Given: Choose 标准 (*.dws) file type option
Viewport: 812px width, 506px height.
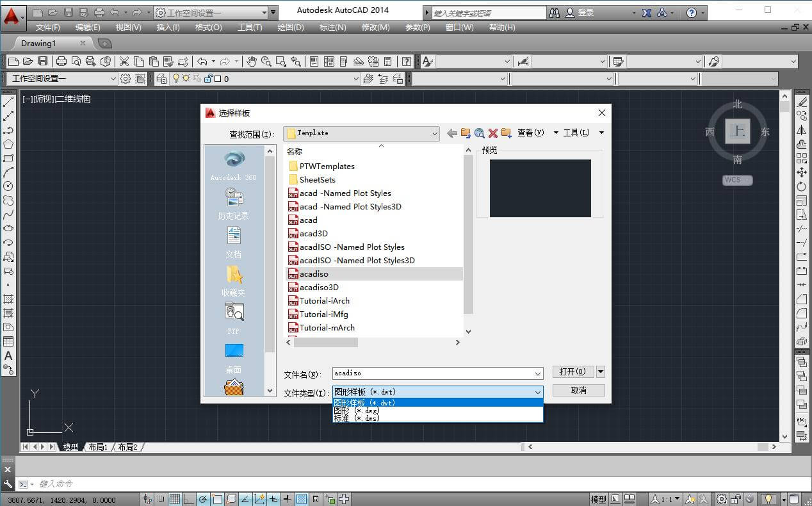Looking at the screenshot, I should click(438, 418).
